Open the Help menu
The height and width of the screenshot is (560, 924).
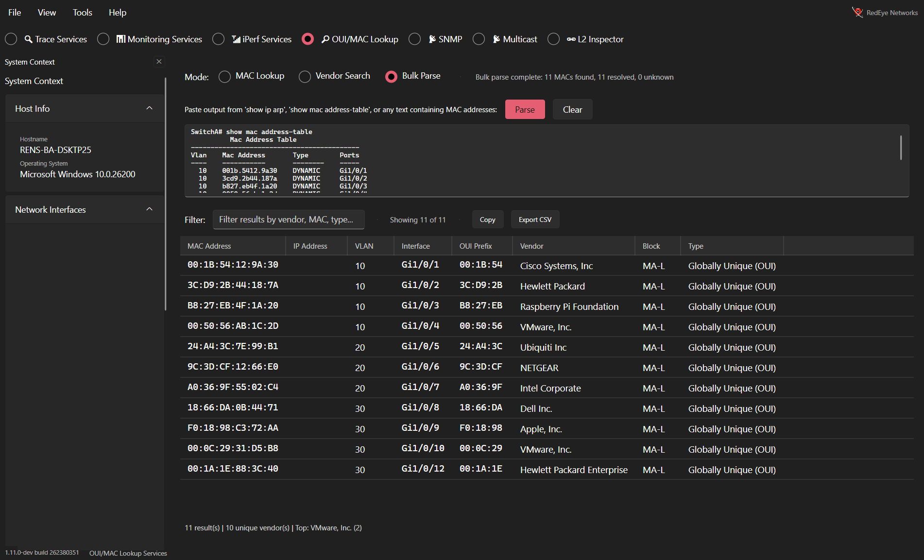point(117,13)
